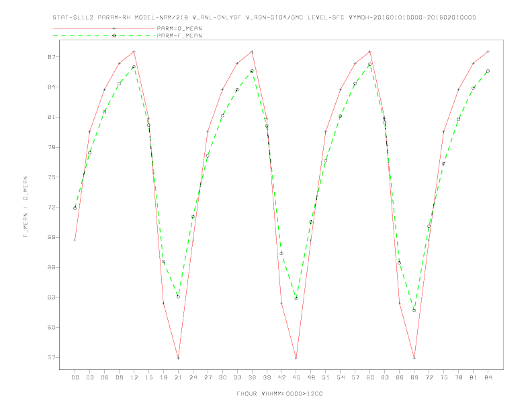Click x-axis forecast hour label 33
The image size is (532, 411).
coord(237,377)
